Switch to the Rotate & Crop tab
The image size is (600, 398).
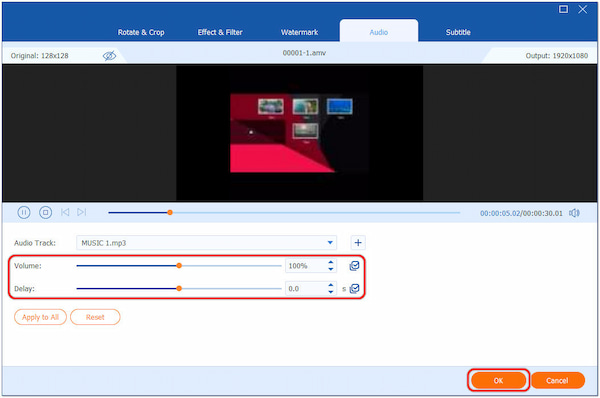tap(141, 32)
